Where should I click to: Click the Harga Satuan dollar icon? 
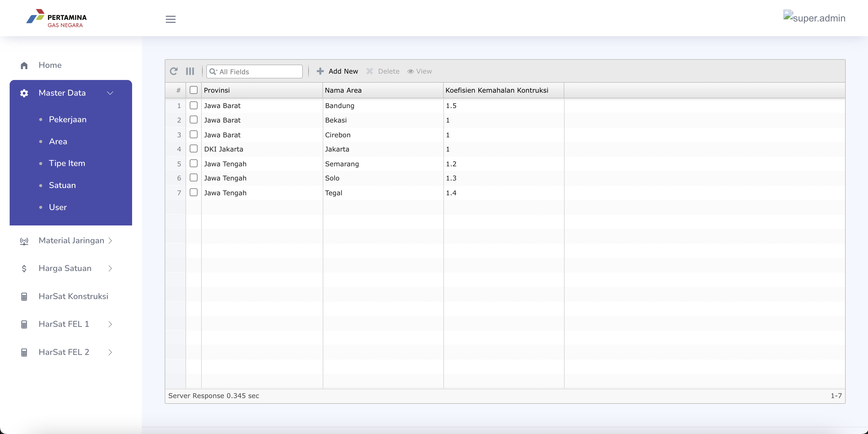24,268
